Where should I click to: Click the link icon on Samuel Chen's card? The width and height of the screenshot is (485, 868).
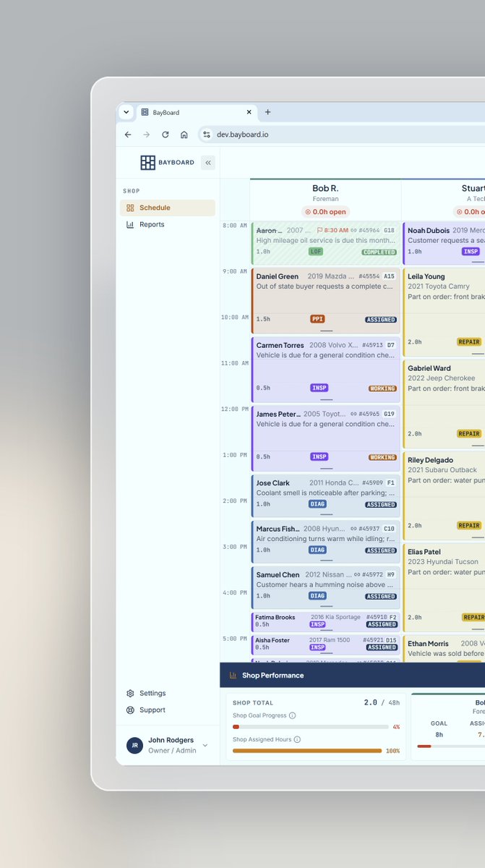coord(357,574)
